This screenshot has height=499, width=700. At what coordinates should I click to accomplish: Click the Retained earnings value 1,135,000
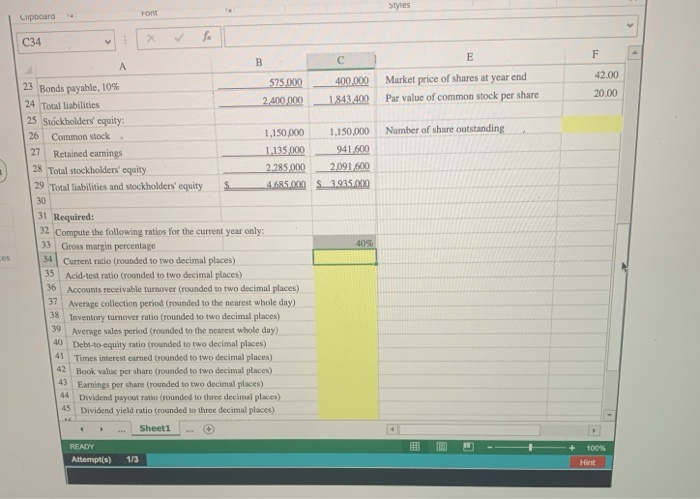[285, 150]
